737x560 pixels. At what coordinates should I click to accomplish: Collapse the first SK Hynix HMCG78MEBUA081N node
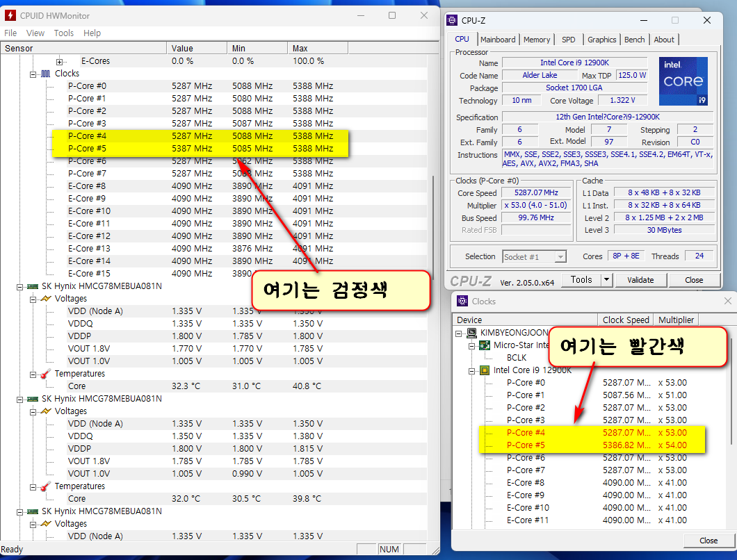(x=19, y=286)
